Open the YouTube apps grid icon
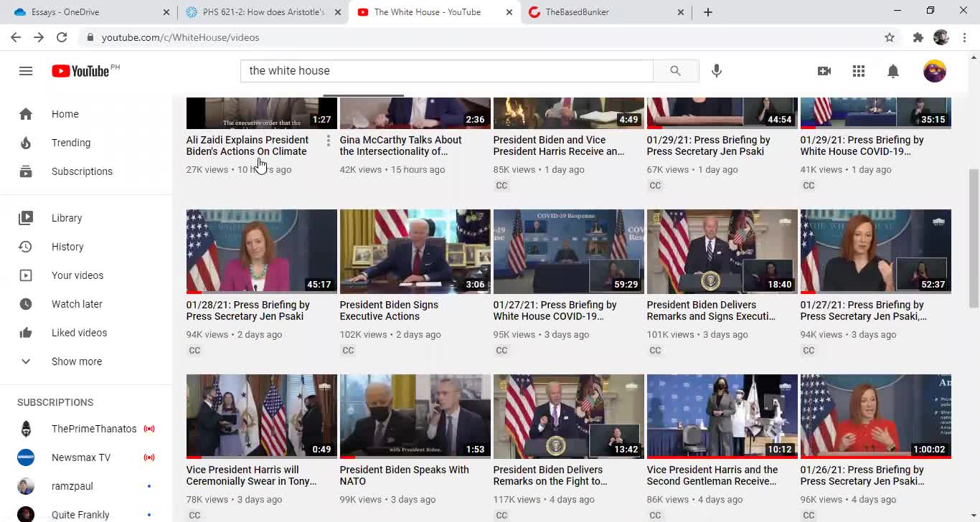 point(859,71)
